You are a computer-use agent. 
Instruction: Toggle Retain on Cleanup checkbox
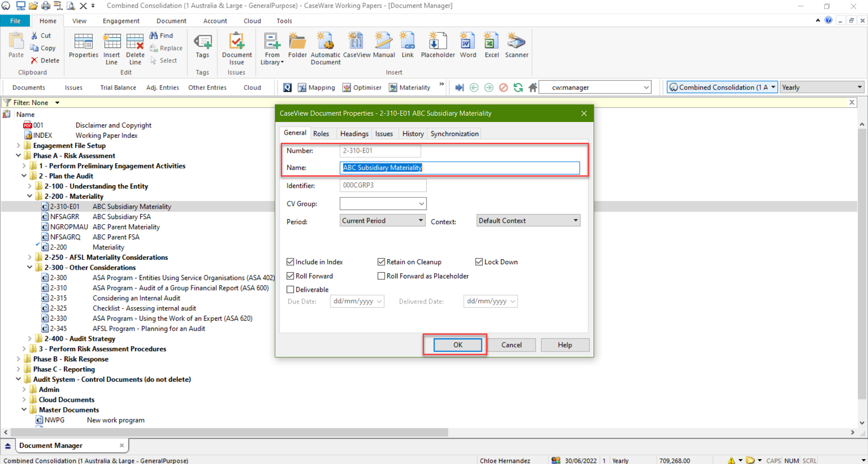coord(381,262)
